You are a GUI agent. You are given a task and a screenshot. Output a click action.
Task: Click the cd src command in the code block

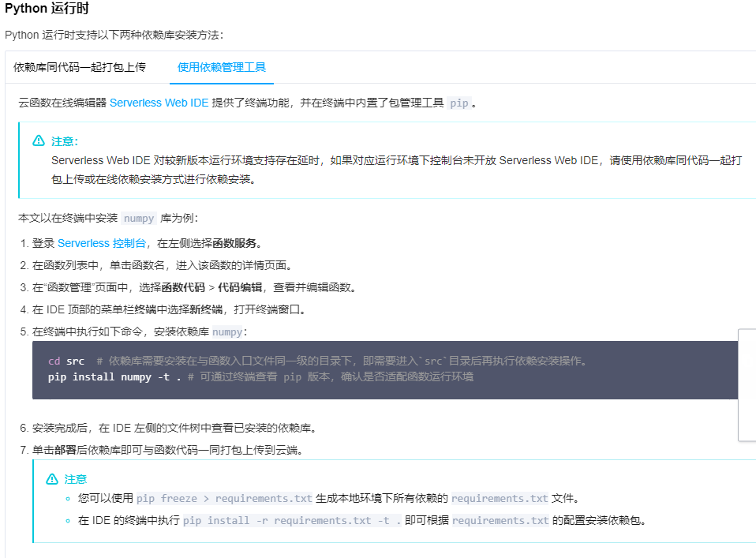pos(65,360)
